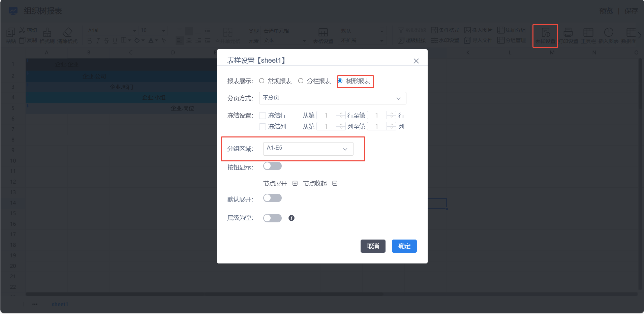
Task: Select the 常规报表 radio option
Action: (x=262, y=81)
